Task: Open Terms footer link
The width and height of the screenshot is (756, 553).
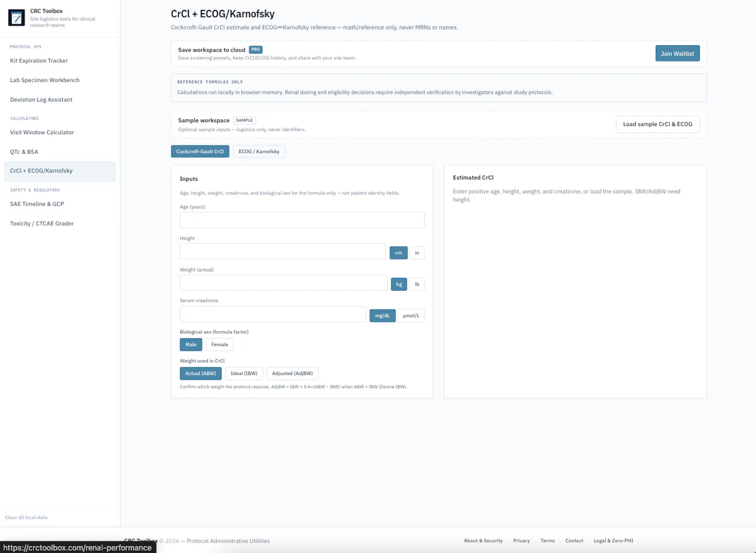Action: (x=548, y=541)
